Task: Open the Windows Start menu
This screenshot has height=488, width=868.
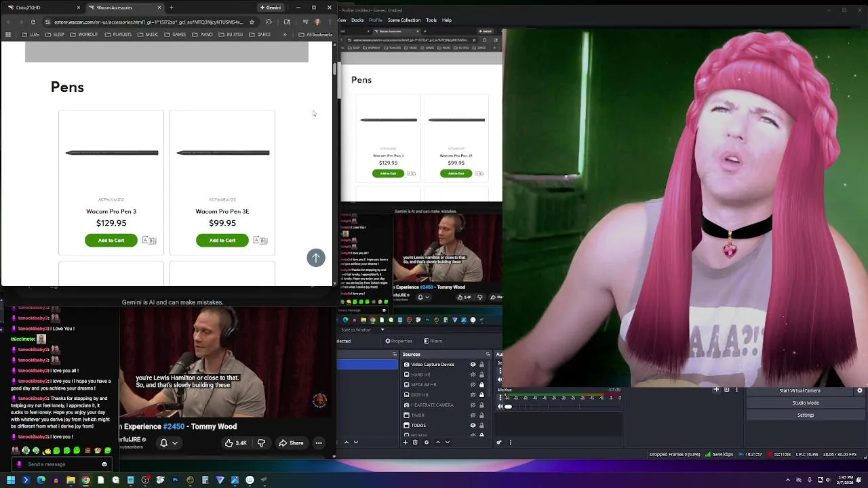Action: [11, 480]
